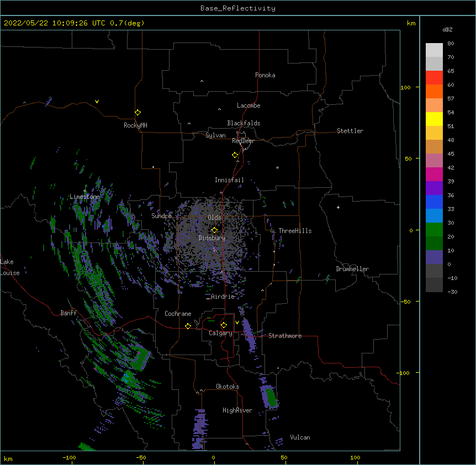Click the RockyMH label

pos(135,125)
